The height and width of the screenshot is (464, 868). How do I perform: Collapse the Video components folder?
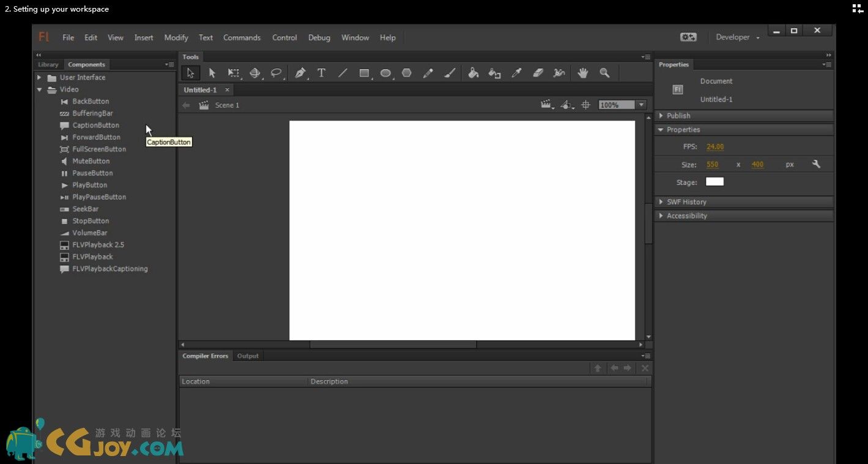click(39, 89)
